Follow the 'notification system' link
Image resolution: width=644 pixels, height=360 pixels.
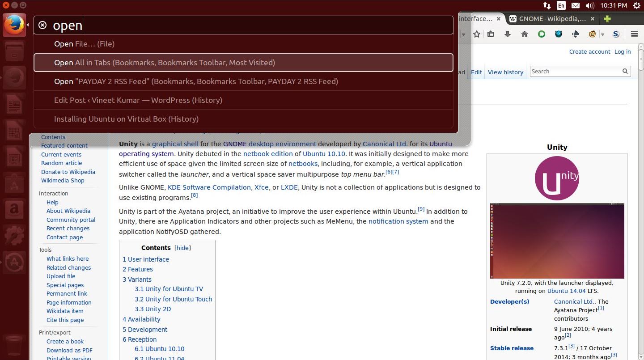click(398, 221)
